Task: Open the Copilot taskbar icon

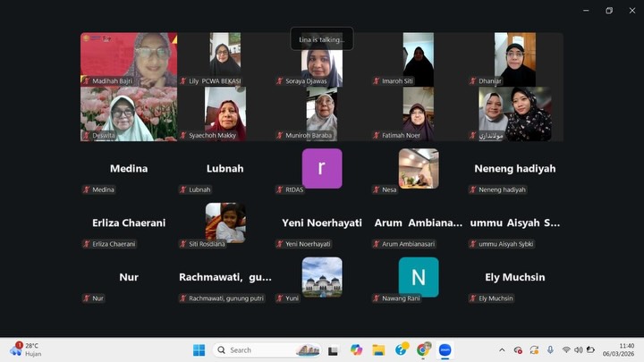Action: (356, 349)
